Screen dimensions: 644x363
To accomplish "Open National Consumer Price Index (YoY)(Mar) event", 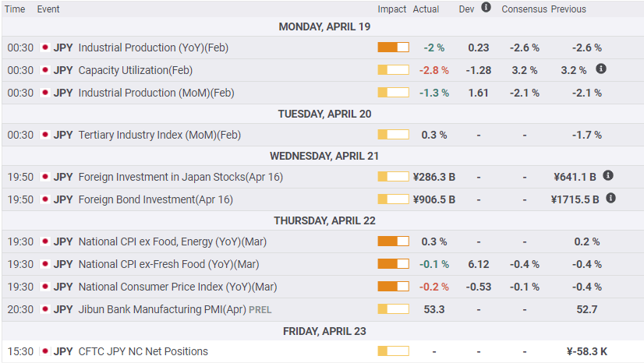I will pyautogui.click(x=178, y=287).
